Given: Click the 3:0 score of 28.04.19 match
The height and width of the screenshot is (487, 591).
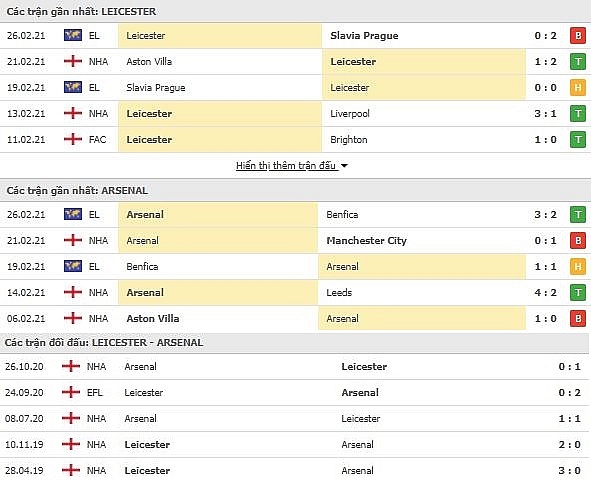Looking at the screenshot, I should coord(570,470).
